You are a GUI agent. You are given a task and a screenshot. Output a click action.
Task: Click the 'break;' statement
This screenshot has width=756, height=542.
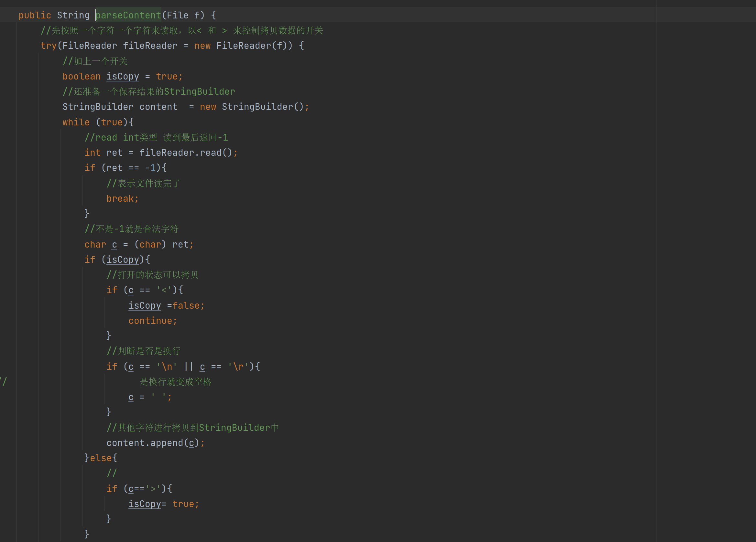click(122, 198)
